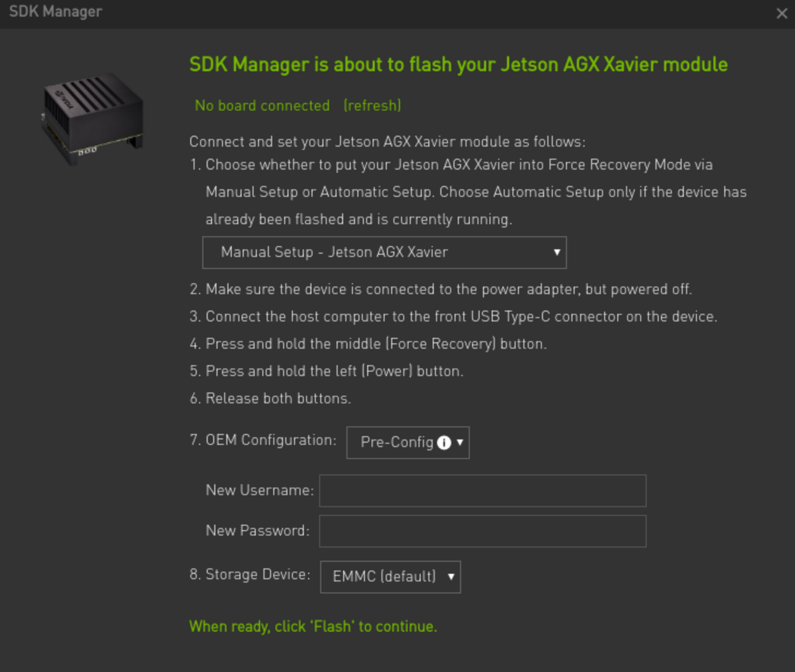Viewport: 795px width, 672px height.
Task: Click 'Connect and set your Jetson AGX Xavier module' text
Action: pyautogui.click(x=388, y=141)
